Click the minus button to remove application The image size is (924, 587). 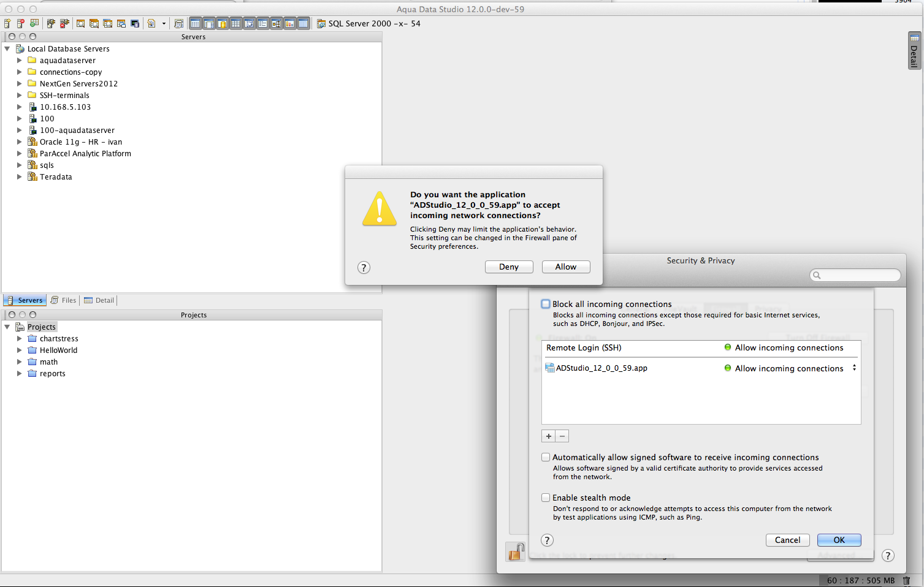pos(562,436)
